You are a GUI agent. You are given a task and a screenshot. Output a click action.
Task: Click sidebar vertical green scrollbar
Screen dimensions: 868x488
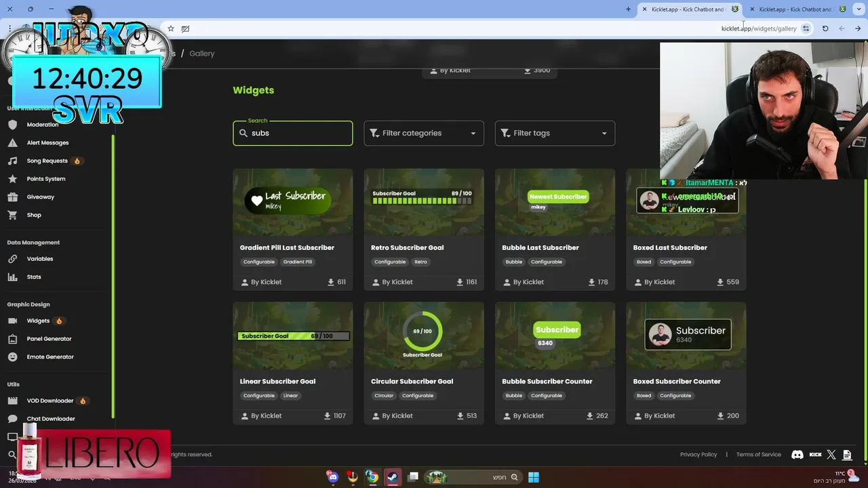[113, 277]
